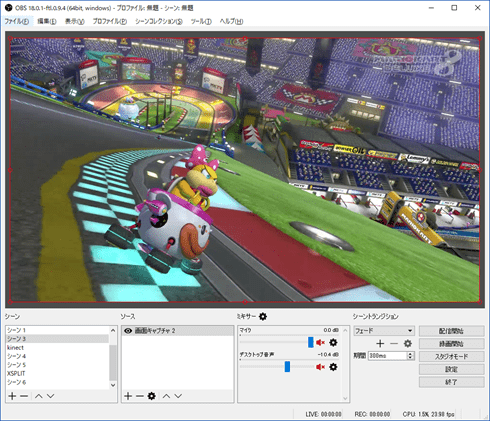Open the シーンコレクション menu
This screenshot has width=490, height=421.
[x=159, y=21]
